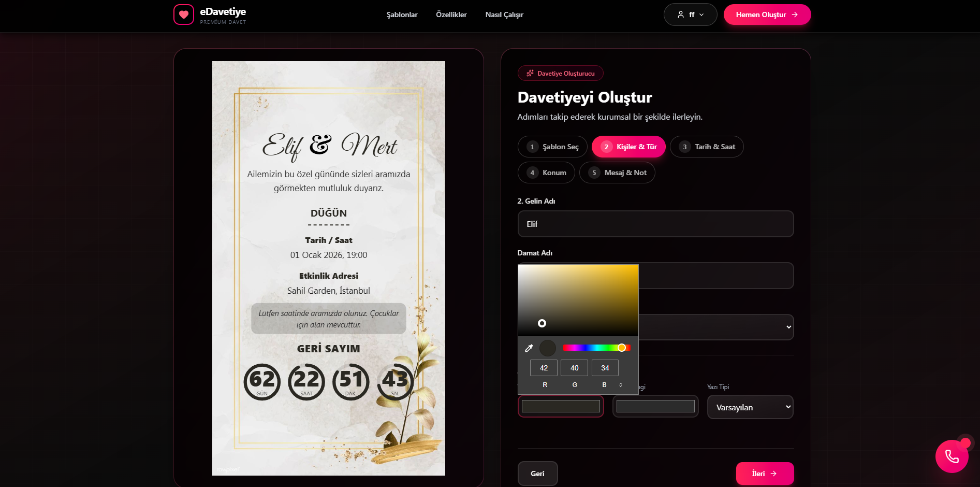Switch to step 3 Tarih & Saat
Viewport: 980px width, 487px height.
(706, 147)
